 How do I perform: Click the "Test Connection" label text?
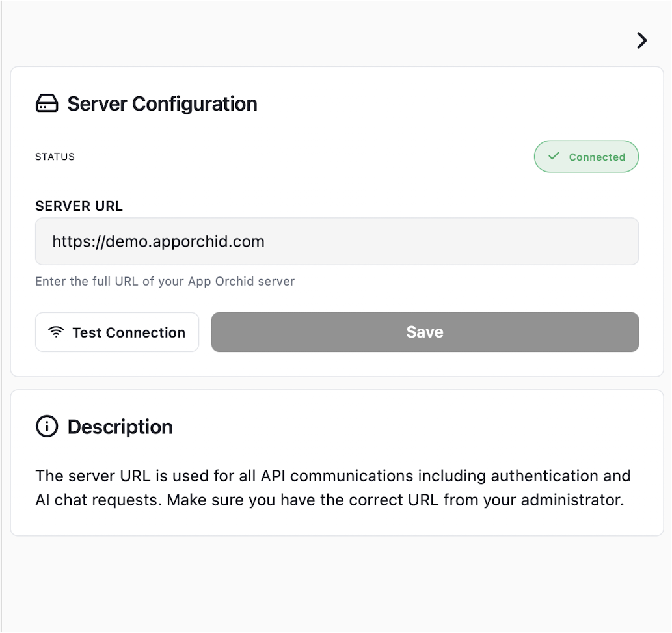[129, 332]
